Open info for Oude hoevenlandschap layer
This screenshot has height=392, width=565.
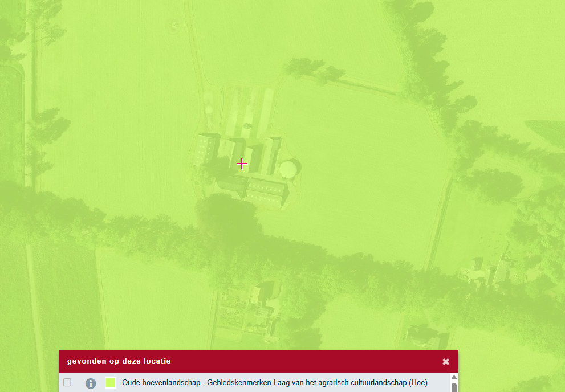[91, 383]
